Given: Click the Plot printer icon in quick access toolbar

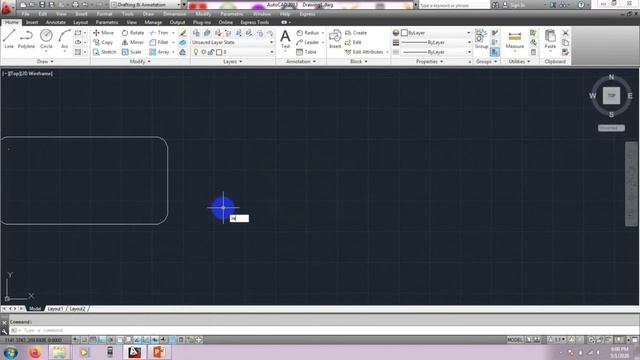Looking at the screenshot, I should [76, 5].
